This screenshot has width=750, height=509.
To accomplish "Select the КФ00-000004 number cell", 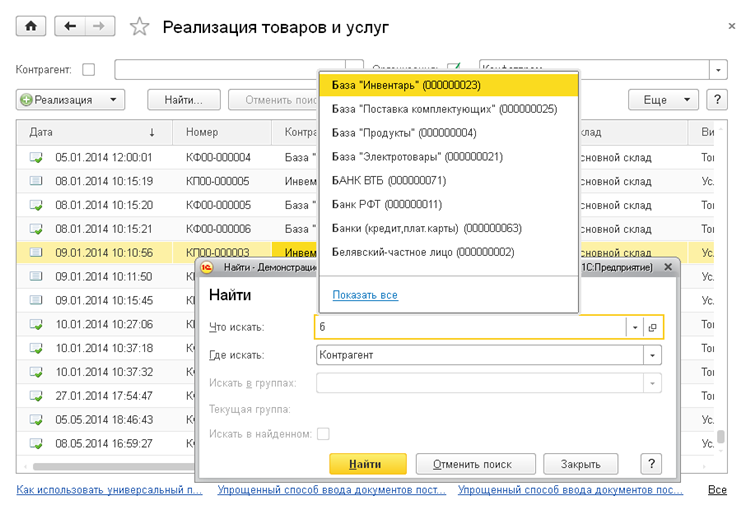I will point(222,157).
